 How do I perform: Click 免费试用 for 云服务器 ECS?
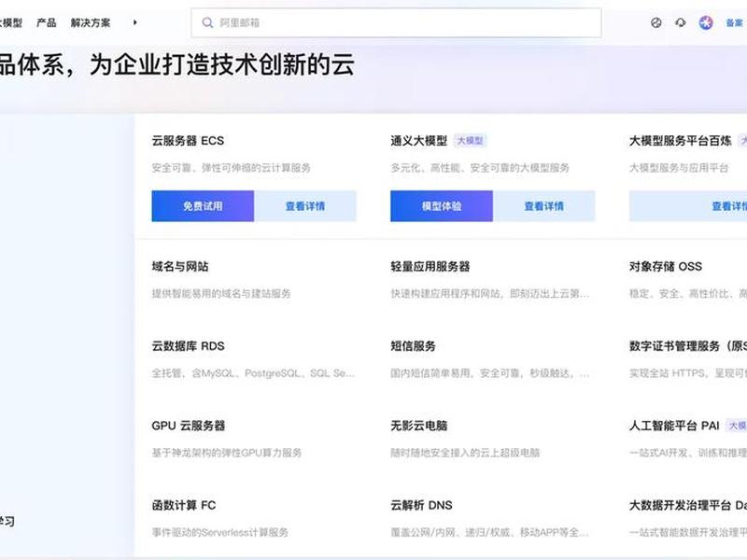(x=203, y=206)
